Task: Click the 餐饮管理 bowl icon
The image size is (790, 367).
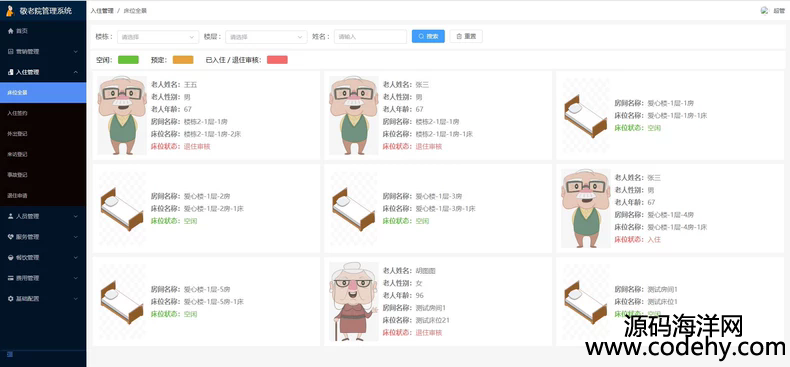Action: [x=11, y=258]
